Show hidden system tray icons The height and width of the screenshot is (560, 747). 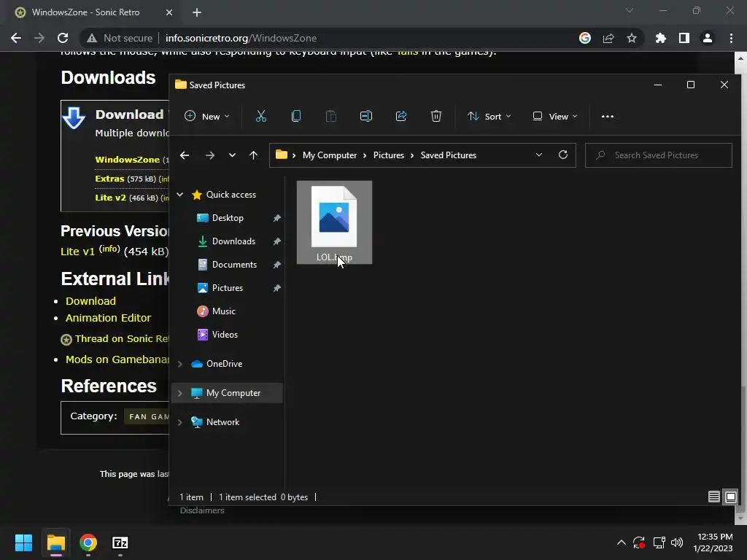622,542
